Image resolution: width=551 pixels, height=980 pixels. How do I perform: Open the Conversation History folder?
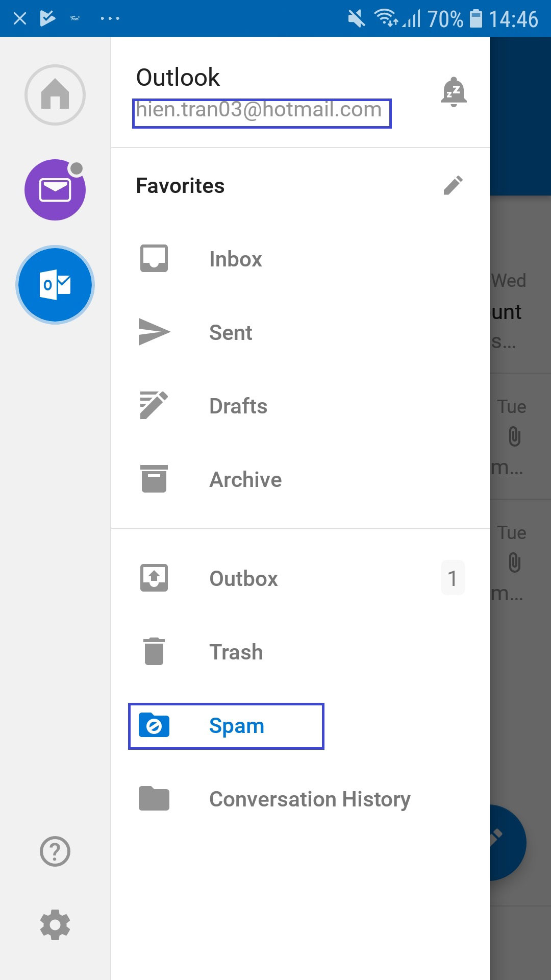(x=309, y=799)
